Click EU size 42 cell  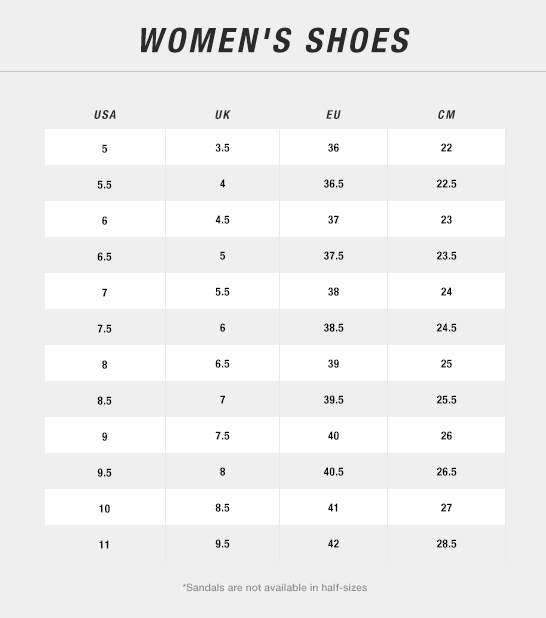[x=334, y=544]
